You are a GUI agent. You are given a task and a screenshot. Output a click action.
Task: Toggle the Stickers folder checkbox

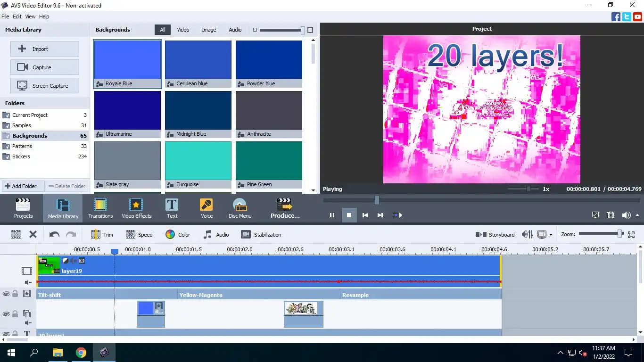pos(6,156)
